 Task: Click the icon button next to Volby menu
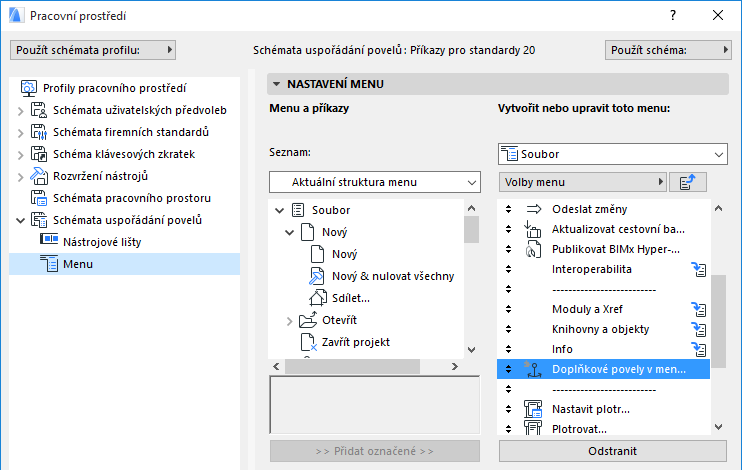tap(688, 182)
